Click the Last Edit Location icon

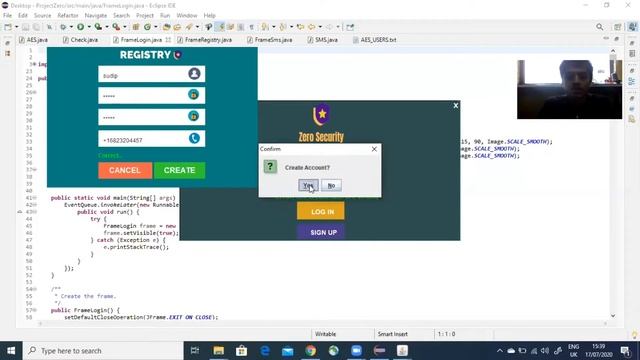tap(300, 27)
